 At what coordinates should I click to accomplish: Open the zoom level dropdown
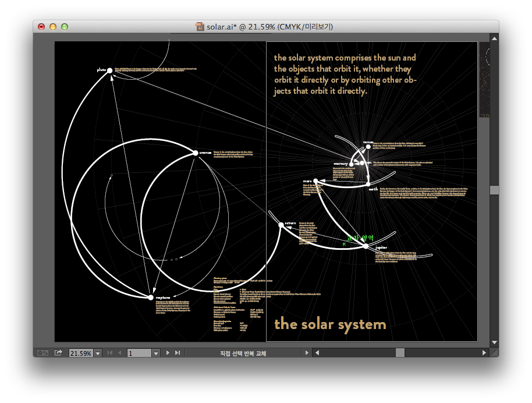98,353
